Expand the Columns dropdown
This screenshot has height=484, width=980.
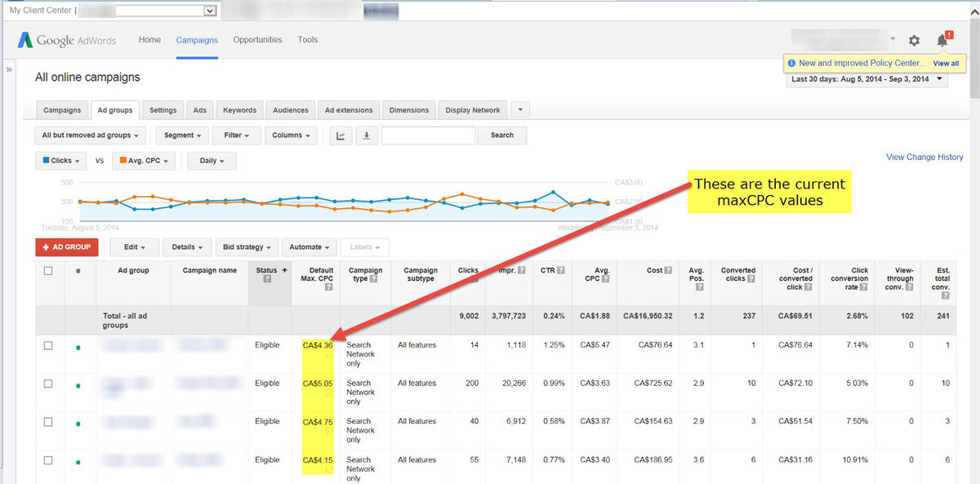coord(291,135)
